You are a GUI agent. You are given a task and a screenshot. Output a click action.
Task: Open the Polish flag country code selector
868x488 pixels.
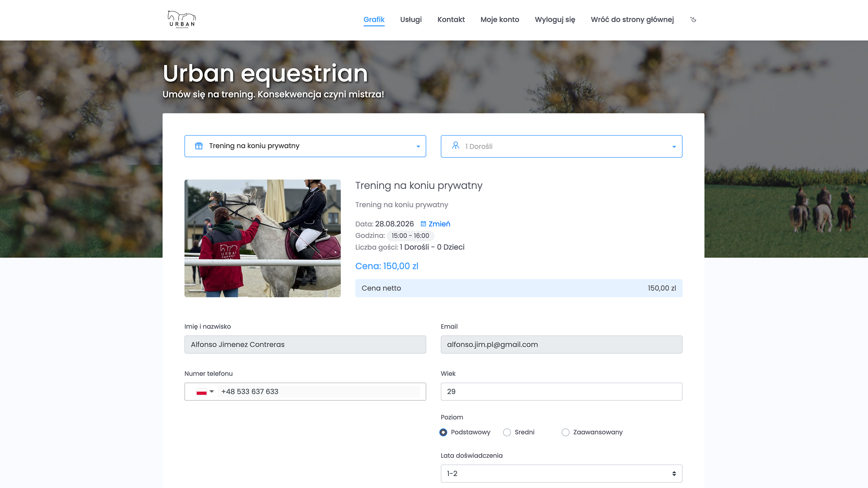point(205,392)
